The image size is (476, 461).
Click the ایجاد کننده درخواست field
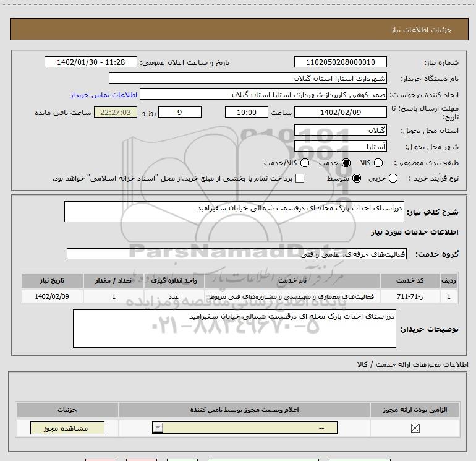click(x=263, y=95)
